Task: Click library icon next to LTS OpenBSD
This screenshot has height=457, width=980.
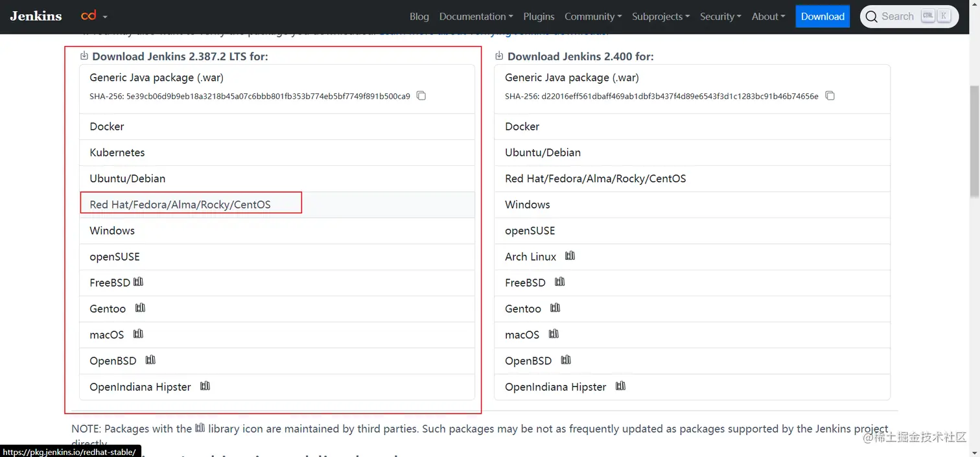Action: click(x=151, y=360)
